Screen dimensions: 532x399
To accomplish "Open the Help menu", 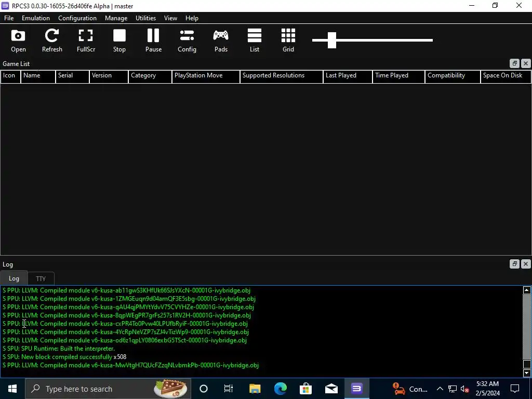I will click(x=192, y=18).
